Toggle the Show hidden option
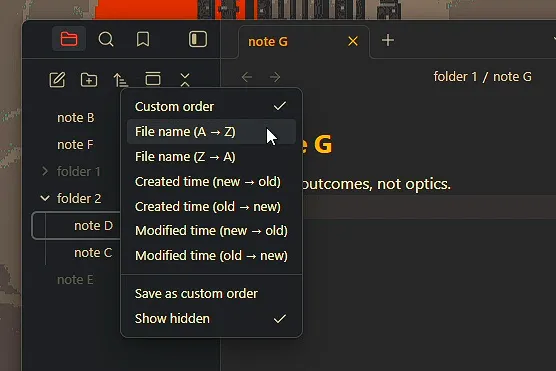556x371 pixels. (211, 319)
